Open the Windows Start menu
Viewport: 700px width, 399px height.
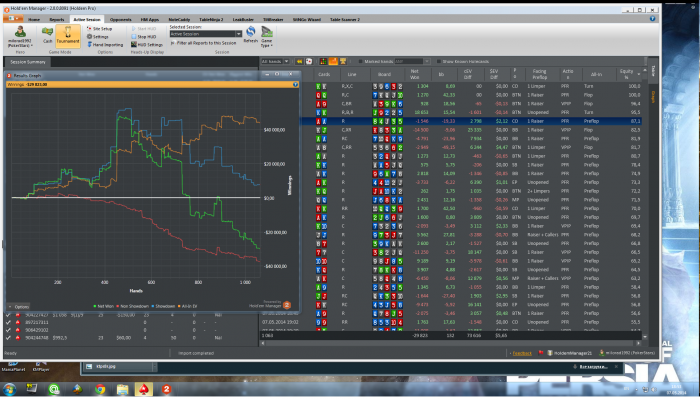pos(9,389)
